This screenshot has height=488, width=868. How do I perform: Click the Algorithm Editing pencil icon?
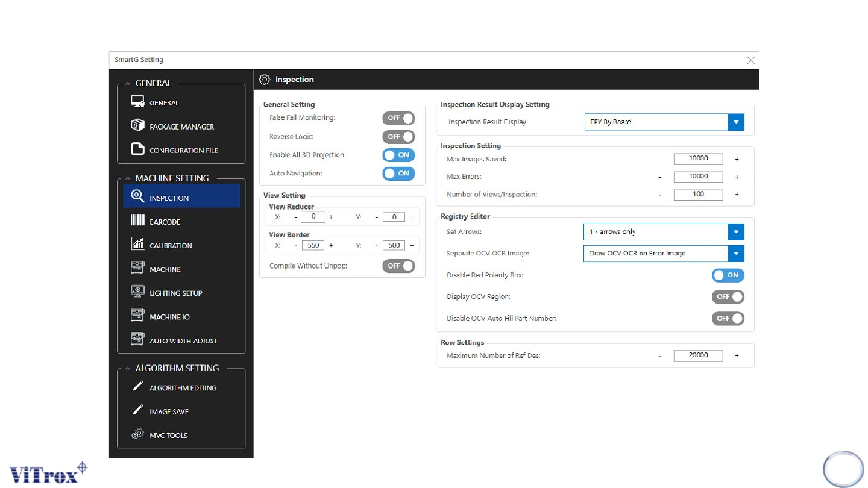(137, 387)
